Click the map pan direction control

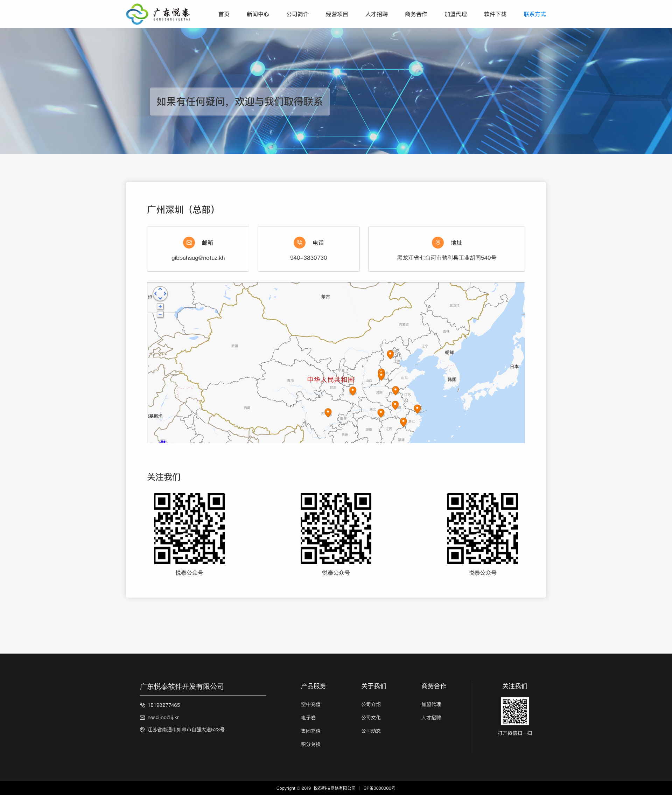(x=160, y=293)
